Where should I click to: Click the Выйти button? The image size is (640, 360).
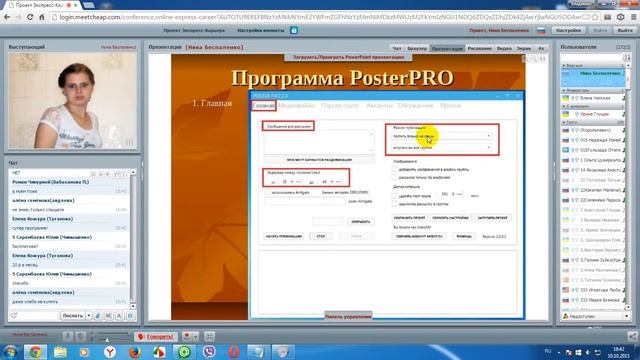(x=625, y=30)
